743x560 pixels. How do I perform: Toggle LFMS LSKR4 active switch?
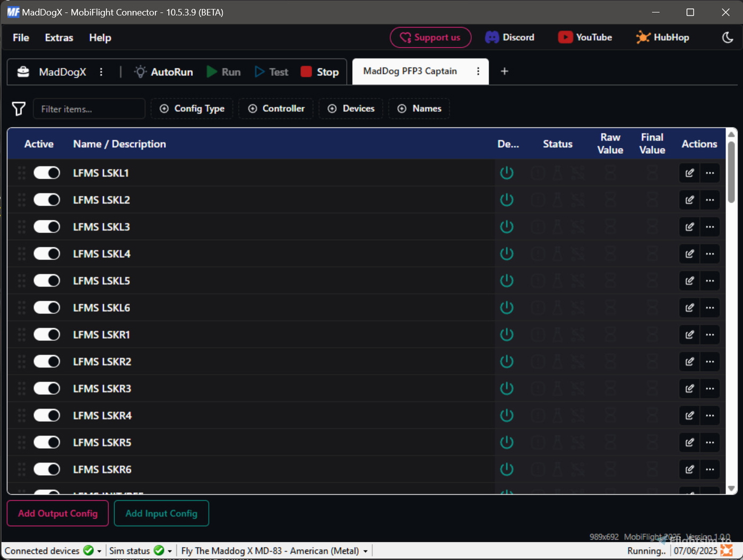(47, 416)
